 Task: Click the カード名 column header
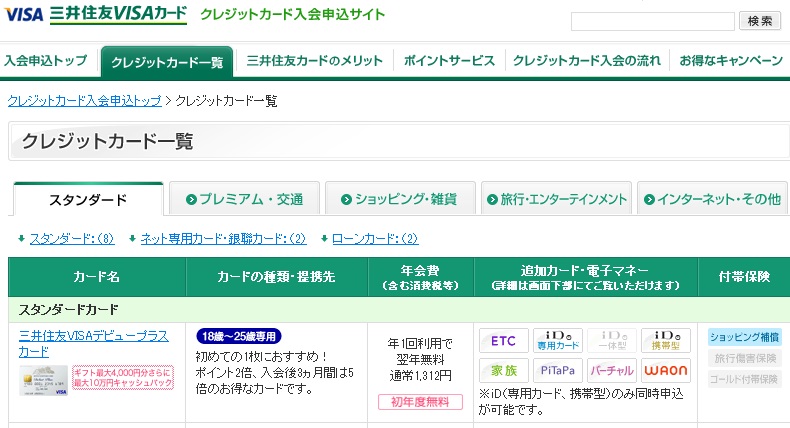pyautogui.click(x=97, y=277)
